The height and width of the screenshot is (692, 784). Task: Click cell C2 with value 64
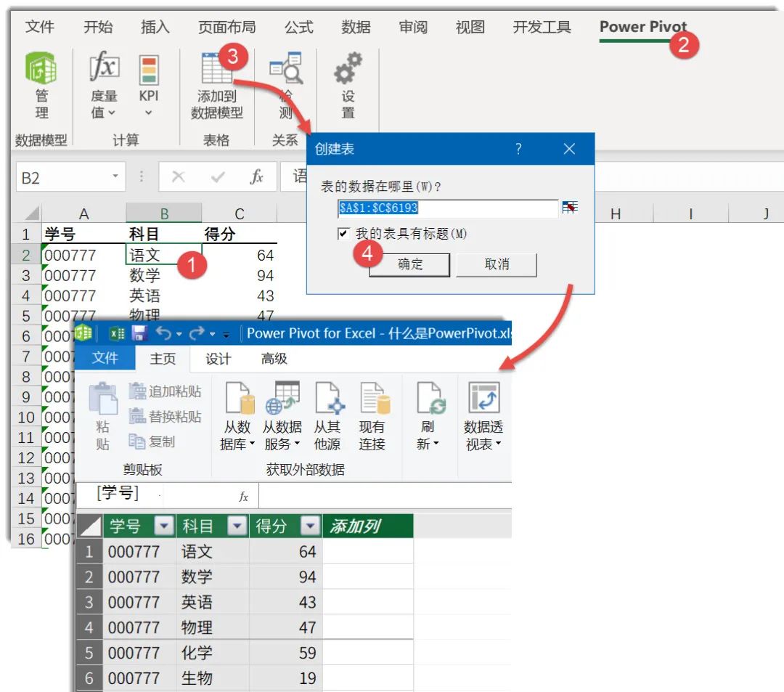(x=239, y=255)
